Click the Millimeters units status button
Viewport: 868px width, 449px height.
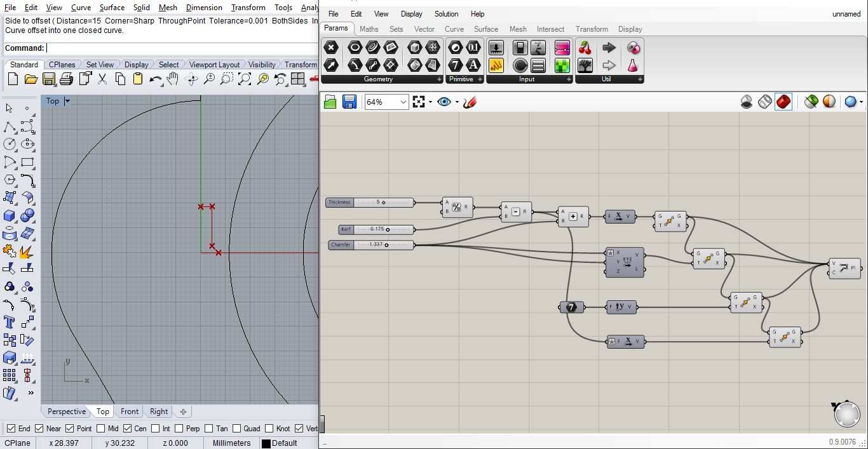[231, 443]
